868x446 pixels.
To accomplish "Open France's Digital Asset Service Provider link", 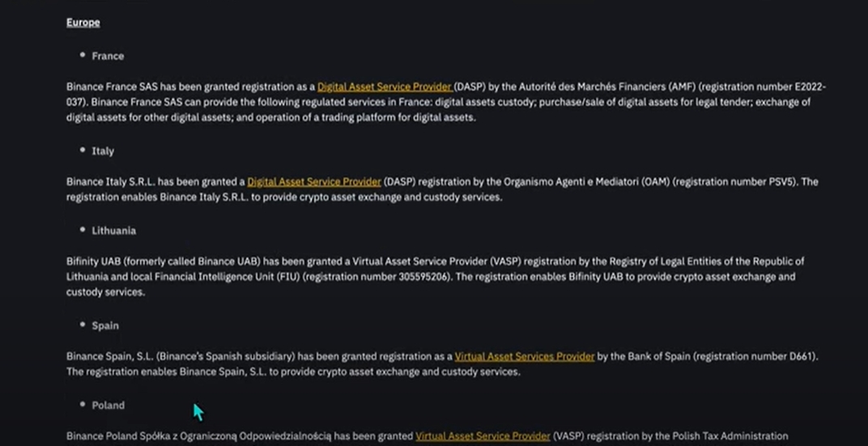I will pos(385,87).
